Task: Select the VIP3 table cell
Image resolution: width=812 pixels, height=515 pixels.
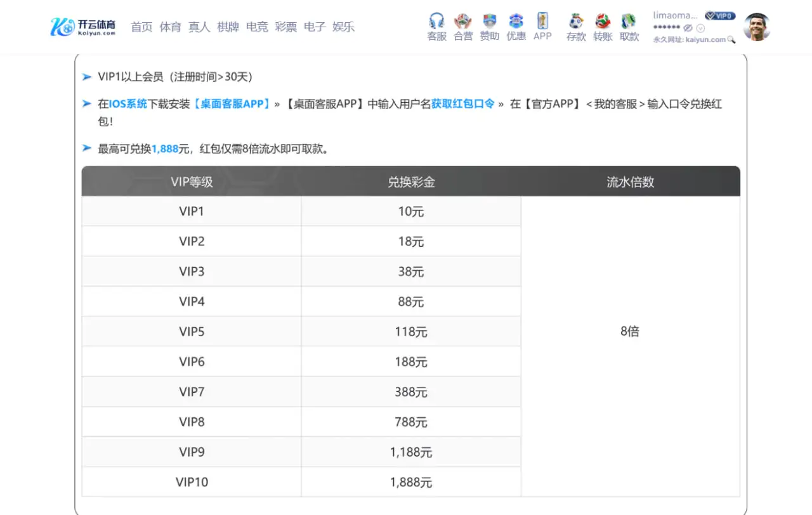Action: pyautogui.click(x=192, y=271)
